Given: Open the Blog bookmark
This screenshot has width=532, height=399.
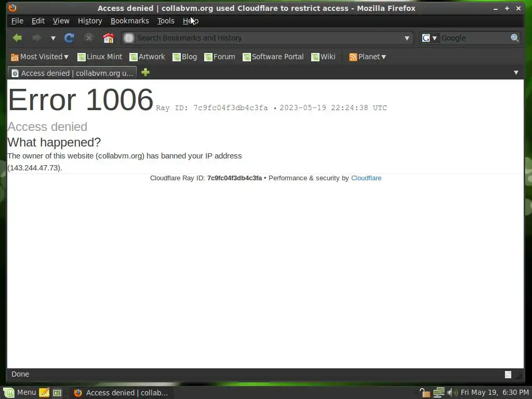Looking at the screenshot, I should click(x=185, y=57).
